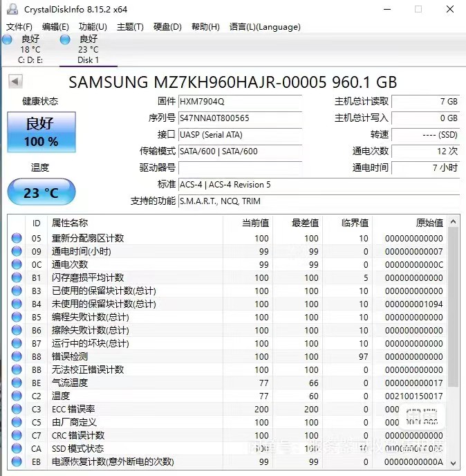Click status icon for attribute B5
This screenshot has height=476, width=466.
(17, 317)
